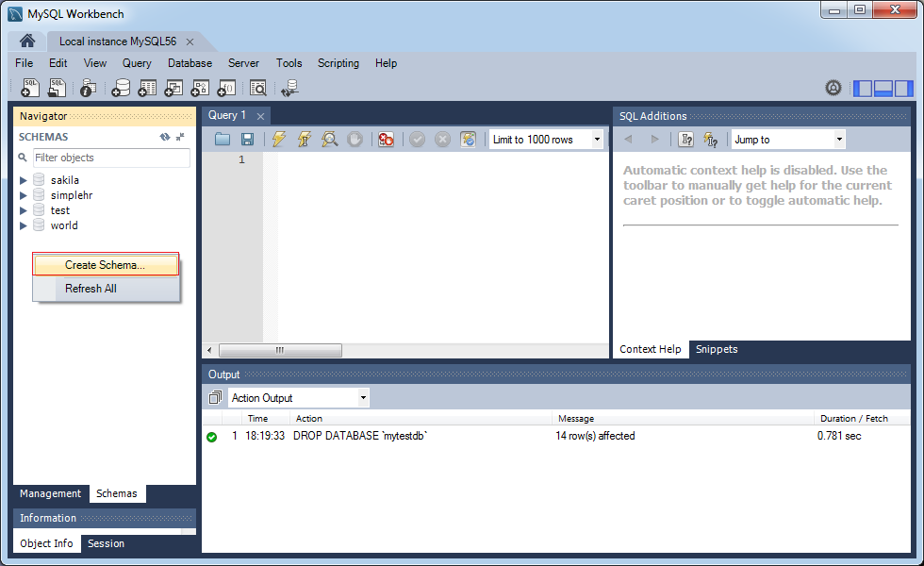Open the Database menu
This screenshot has width=924, height=566.
click(190, 62)
